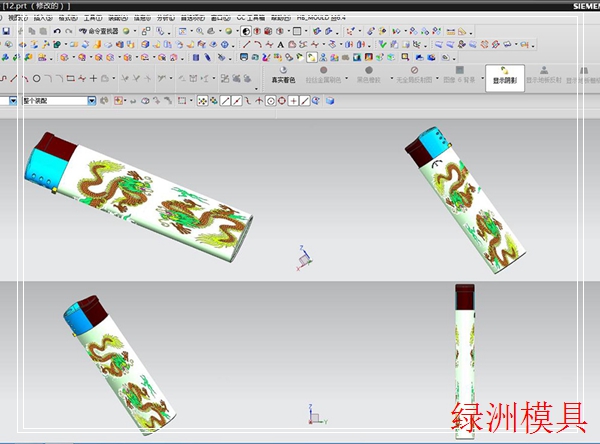
Task: Select the circle sketch tool icon
Action: 37,78
